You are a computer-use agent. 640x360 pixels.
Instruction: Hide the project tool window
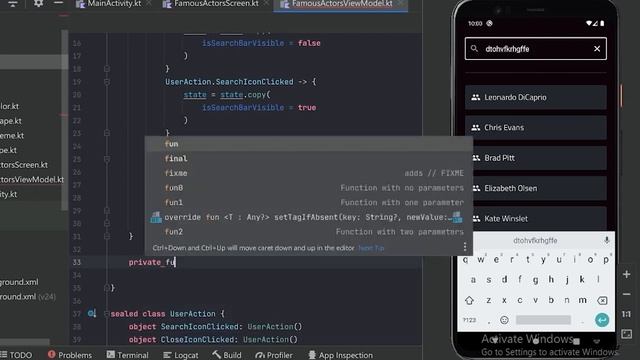click(58, 3)
